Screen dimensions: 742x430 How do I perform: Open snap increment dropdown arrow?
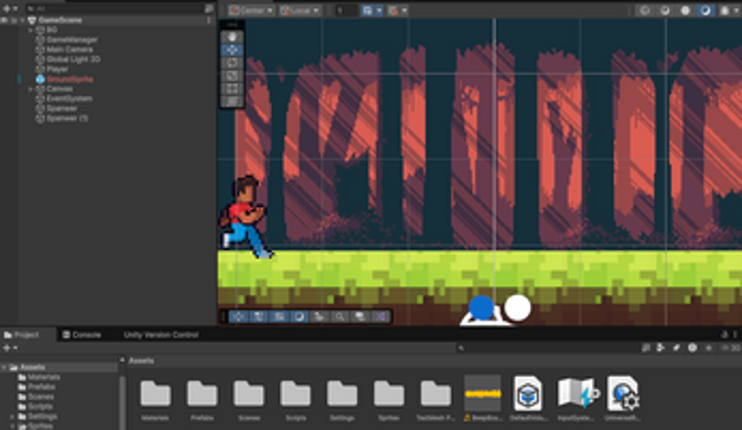coord(404,10)
